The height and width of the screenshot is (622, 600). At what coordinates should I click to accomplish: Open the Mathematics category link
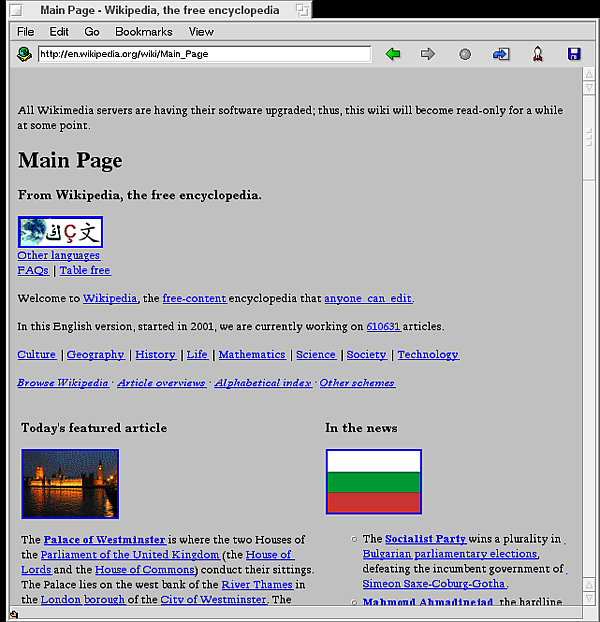pyautogui.click(x=252, y=355)
